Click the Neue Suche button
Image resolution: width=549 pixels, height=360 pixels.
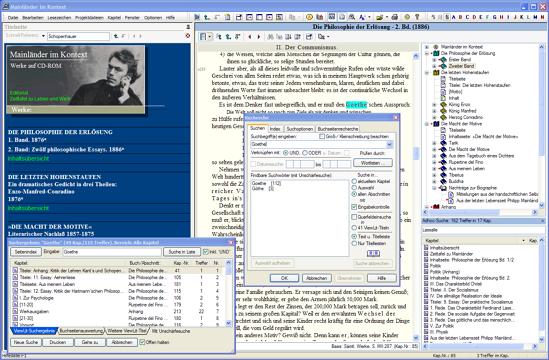click(26, 342)
